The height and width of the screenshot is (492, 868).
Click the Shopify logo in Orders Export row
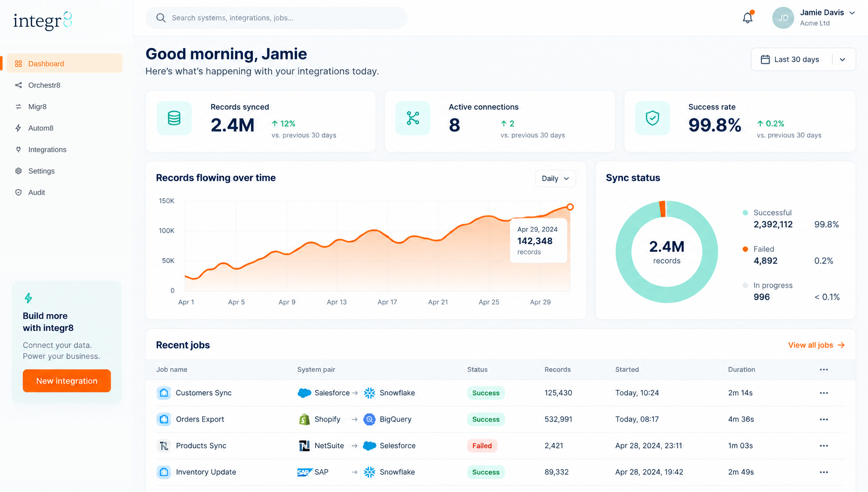(x=304, y=419)
